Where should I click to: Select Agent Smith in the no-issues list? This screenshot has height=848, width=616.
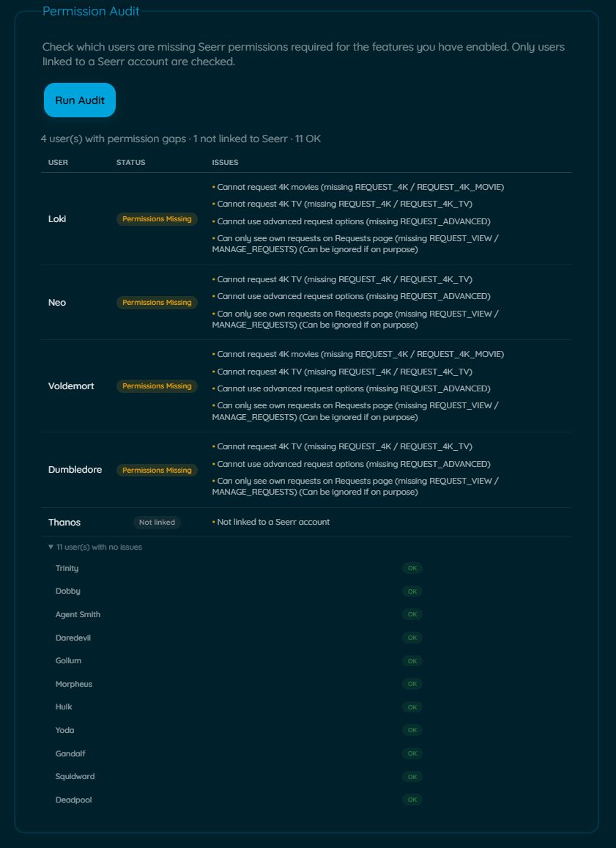78,614
